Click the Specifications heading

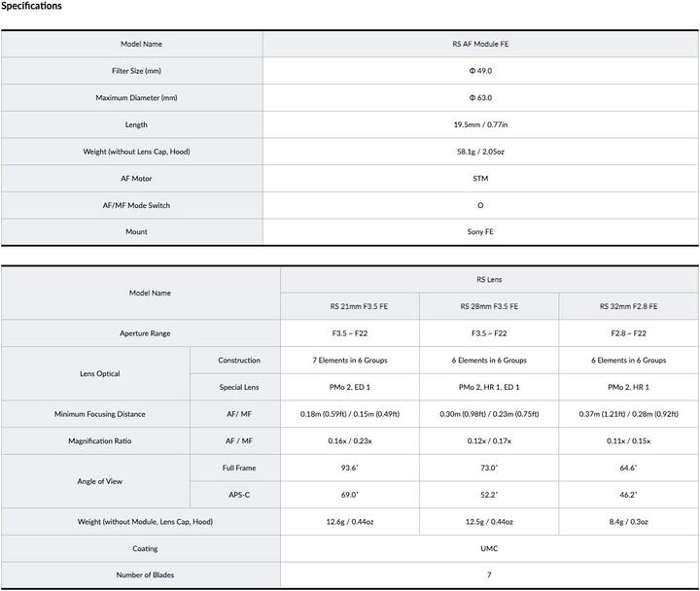pos(31,7)
